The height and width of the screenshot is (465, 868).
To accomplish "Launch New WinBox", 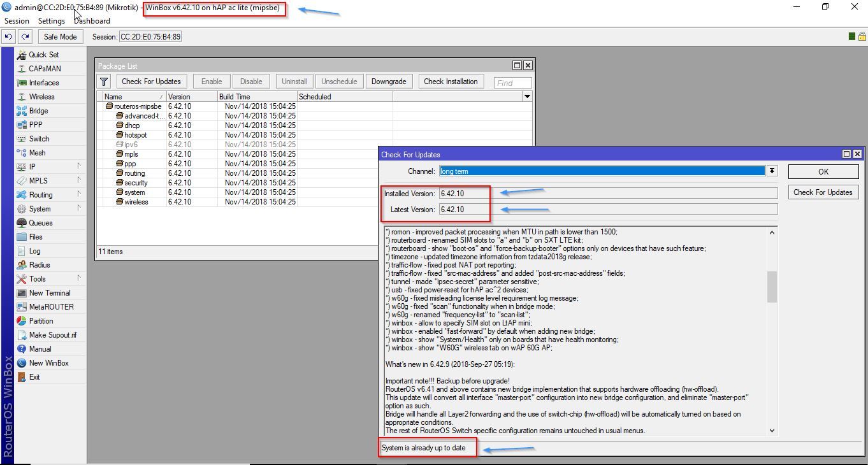I will click(48, 363).
